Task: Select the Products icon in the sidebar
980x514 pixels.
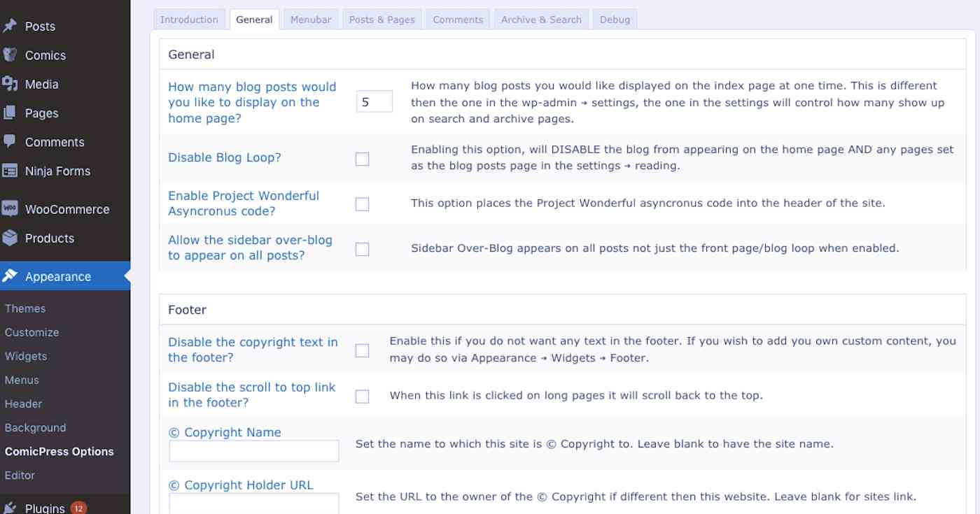Action: (12, 238)
